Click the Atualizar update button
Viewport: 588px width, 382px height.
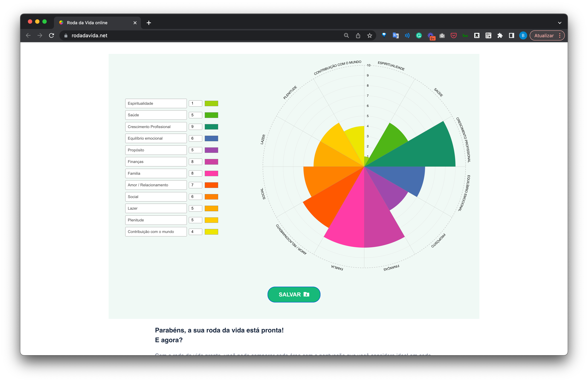pos(544,35)
